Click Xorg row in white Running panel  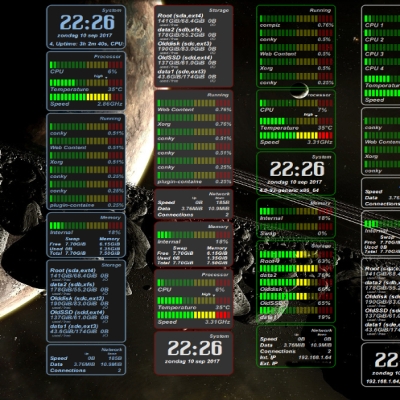[382, 152]
